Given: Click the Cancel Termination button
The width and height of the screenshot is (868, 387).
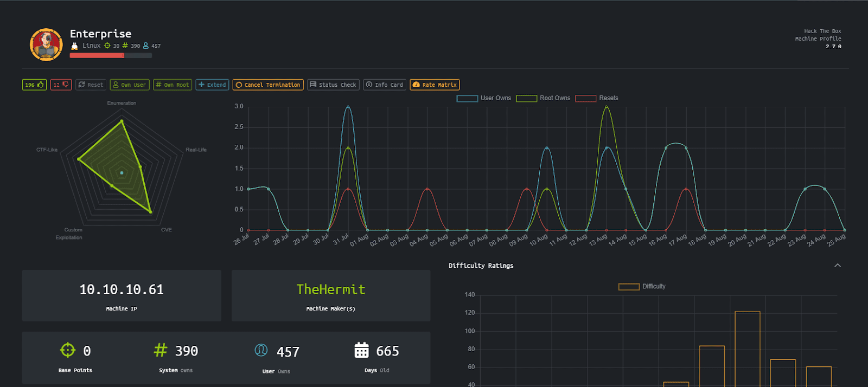Looking at the screenshot, I should pos(268,85).
